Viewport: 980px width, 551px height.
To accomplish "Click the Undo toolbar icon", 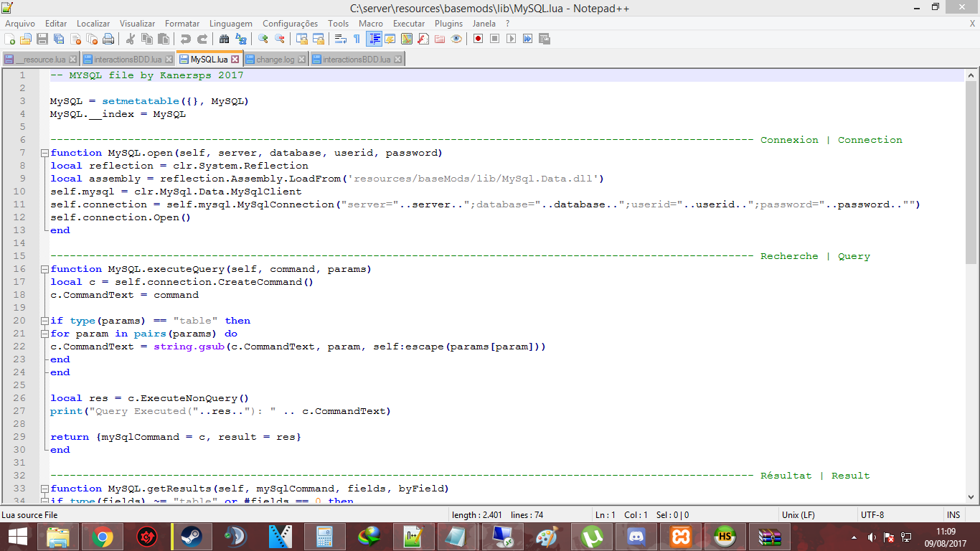I will coord(185,39).
